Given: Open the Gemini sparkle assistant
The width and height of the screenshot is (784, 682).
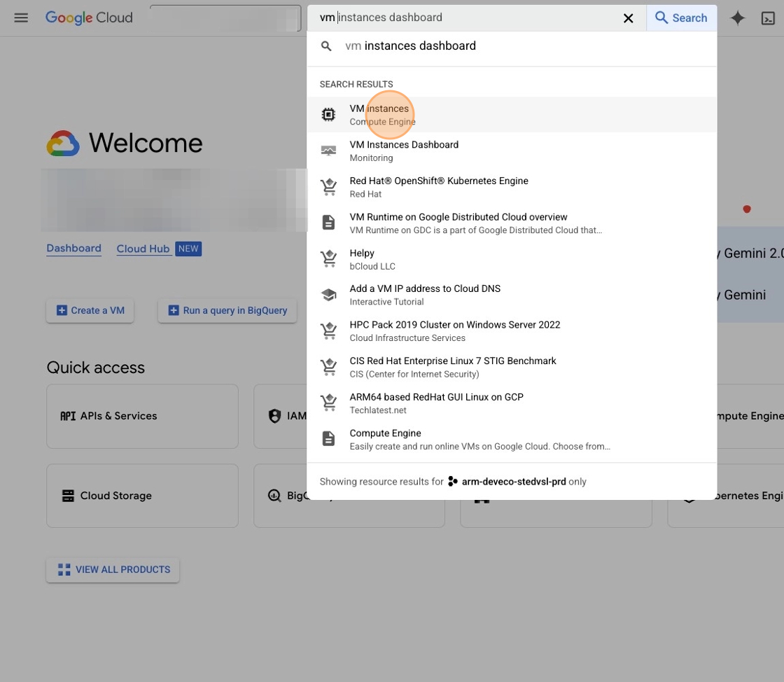Looking at the screenshot, I should [738, 18].
